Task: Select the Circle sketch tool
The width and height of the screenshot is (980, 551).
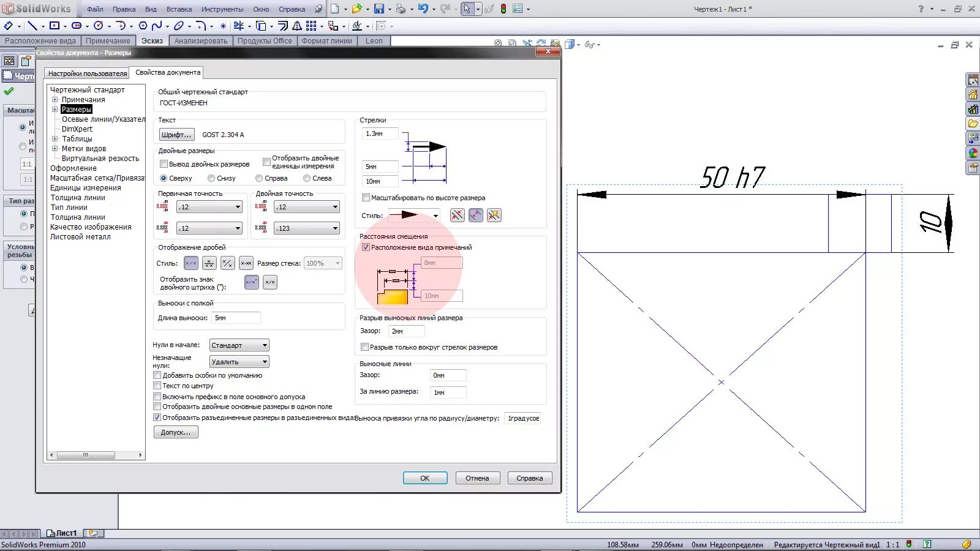Action: click(98, 26)
